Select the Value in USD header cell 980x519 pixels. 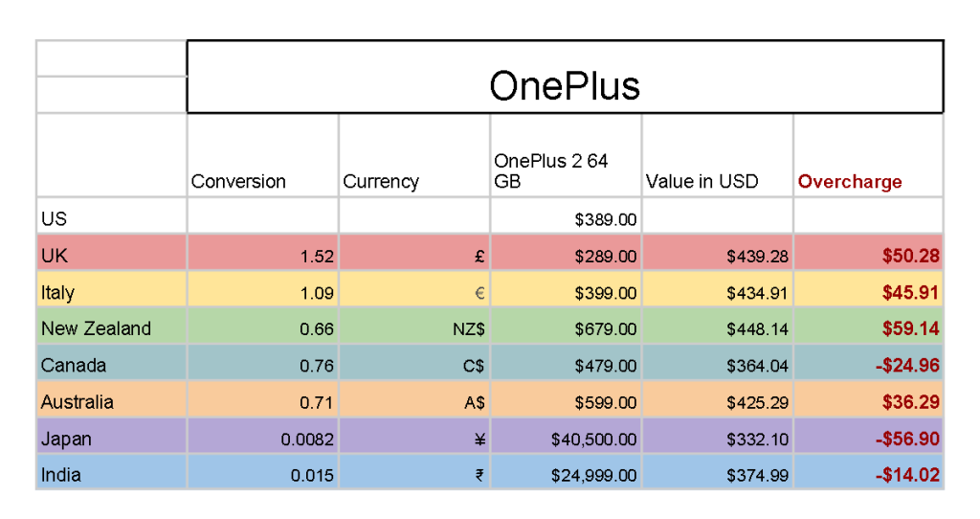point(718,156)
